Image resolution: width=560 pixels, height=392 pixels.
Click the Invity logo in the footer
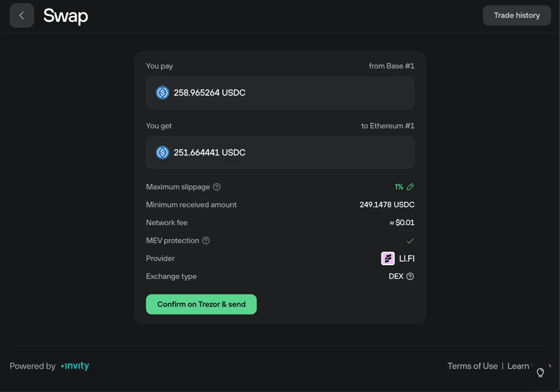75,365
